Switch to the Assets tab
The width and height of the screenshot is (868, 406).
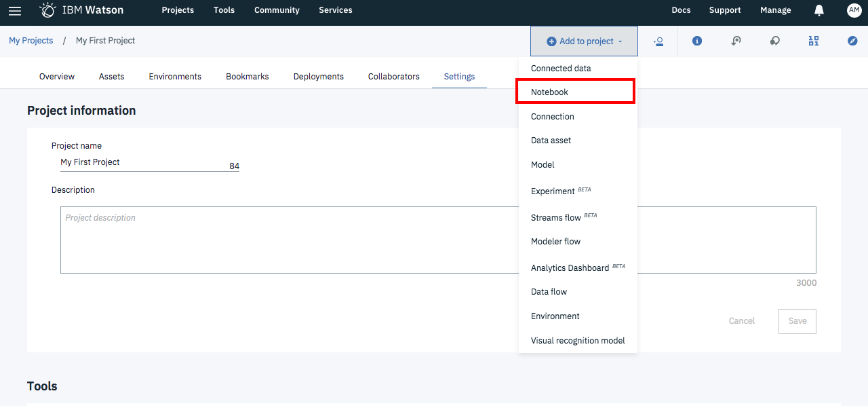tap(111, 76)
